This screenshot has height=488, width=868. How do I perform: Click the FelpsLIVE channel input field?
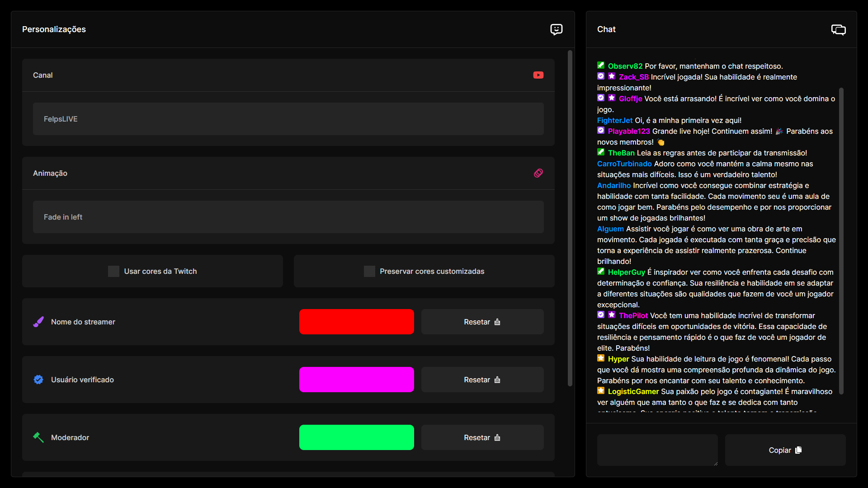pos(288,119)
